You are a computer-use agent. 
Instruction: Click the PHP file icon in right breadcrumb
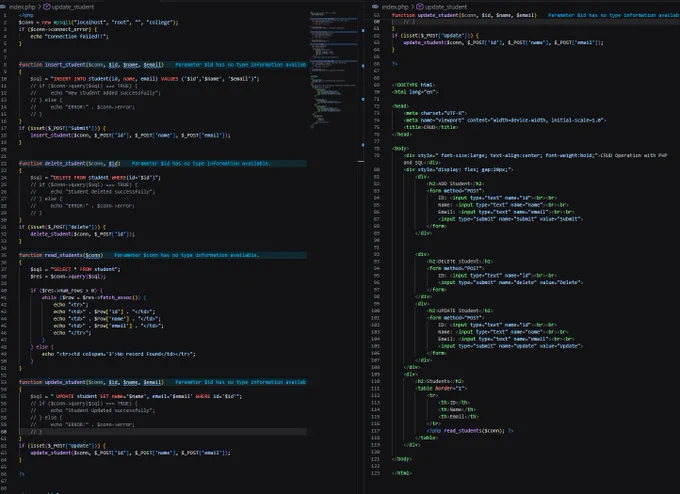[376, 7]
